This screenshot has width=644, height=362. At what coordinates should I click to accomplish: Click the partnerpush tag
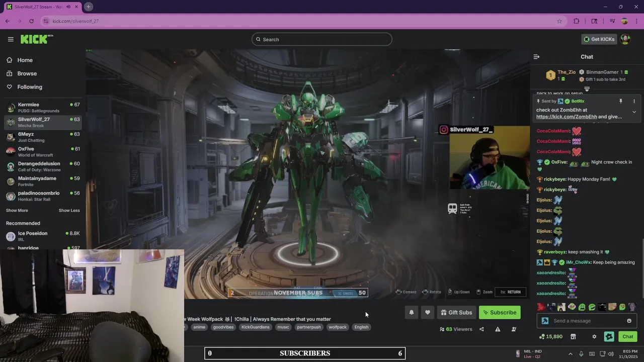[x=309, y=327]
